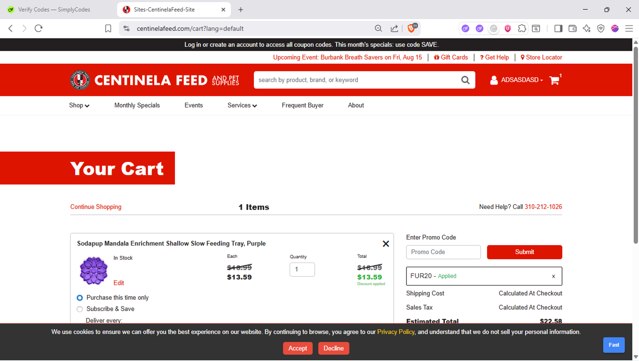The image size is (639, 361).
Task: Close the Sites-CentinelaFeed-Site tab
Action: tap(223, 9)
